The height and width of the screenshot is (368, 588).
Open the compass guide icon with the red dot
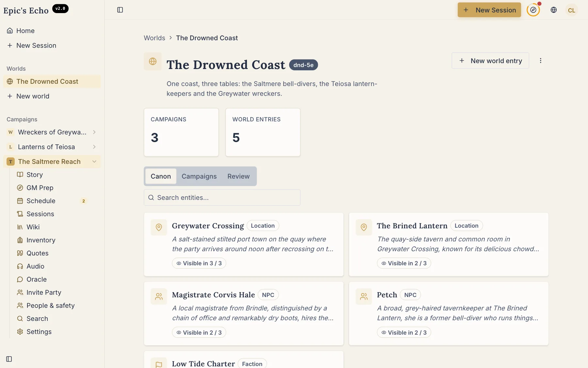click(x=533, y=10)
